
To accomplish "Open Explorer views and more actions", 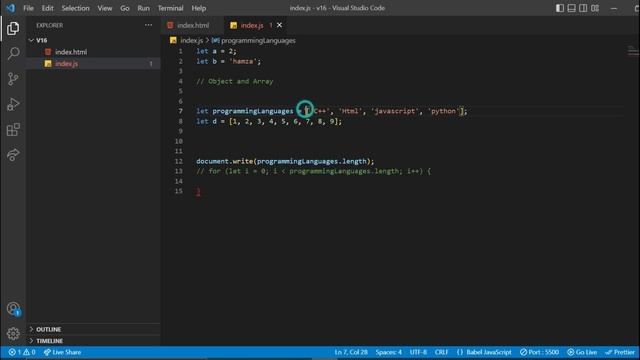I will [x=148, y=25].
